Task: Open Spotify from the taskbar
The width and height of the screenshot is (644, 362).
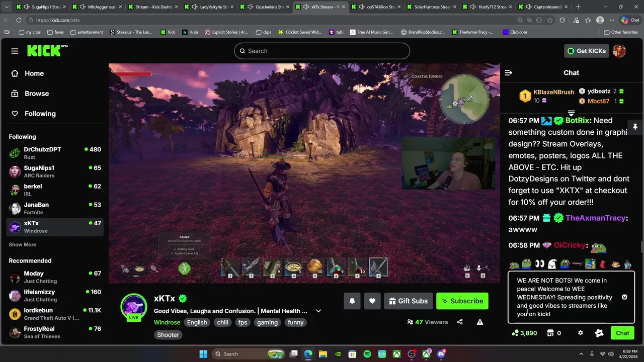Action: click(367, 354)
